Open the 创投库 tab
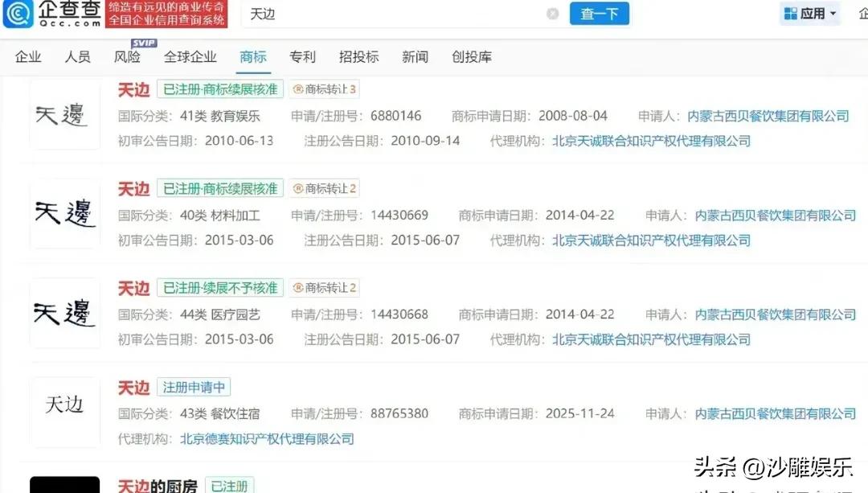The height and width of the screenshot is (493, 868). pos(472,56)
